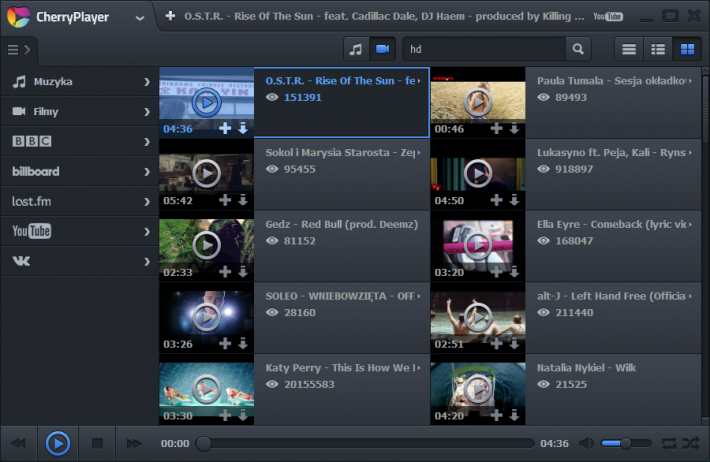Screen dimensions: 710x462
Task: Skip to the previous track
Action: 19,443
